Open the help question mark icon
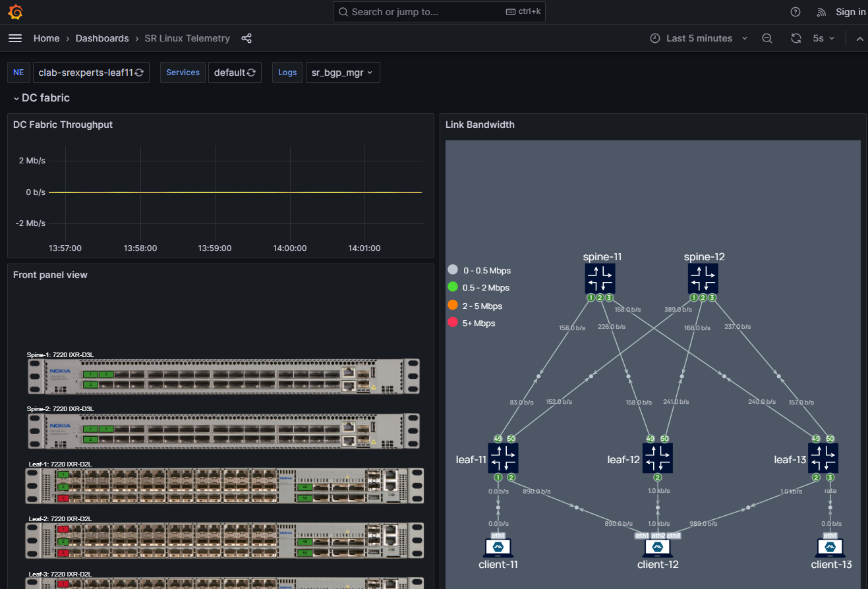The width and height of the screenshot is (868, 589). tap(796, 12)
